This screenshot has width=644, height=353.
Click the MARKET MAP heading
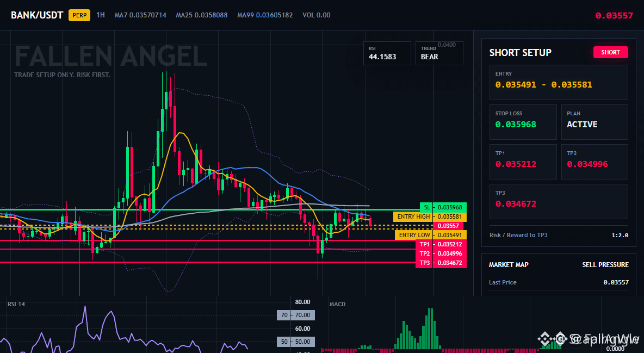(509, 265)
